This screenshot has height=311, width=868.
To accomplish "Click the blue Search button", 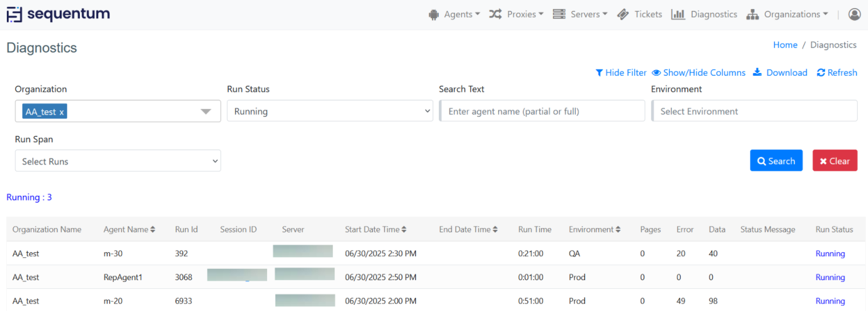I will tap(776, 161).
